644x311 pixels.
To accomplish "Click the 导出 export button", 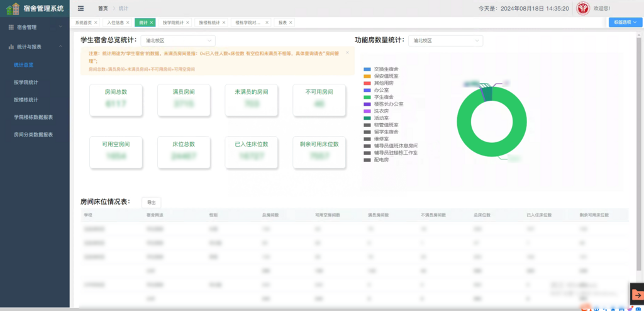I will point(152,202).
